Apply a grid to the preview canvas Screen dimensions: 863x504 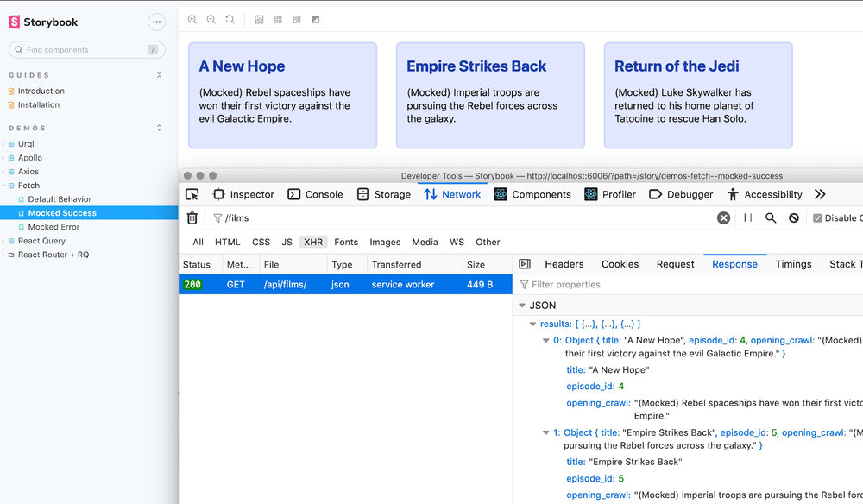point(278,19)
